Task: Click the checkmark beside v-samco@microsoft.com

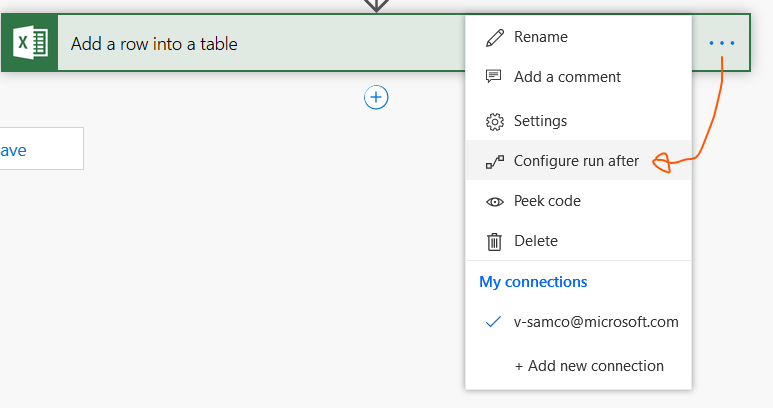Action: pos(493,322)
